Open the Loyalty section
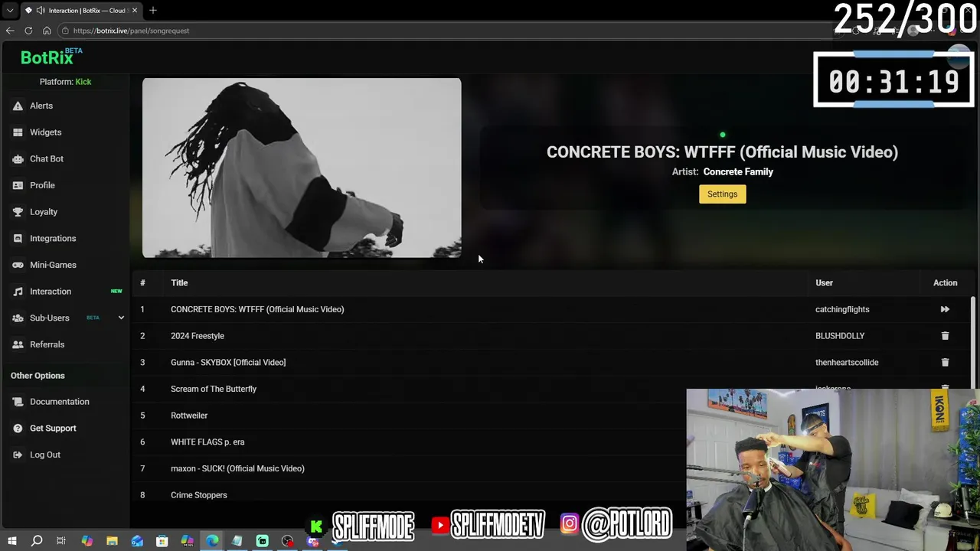The image size is (980, 551). (44, 212)
